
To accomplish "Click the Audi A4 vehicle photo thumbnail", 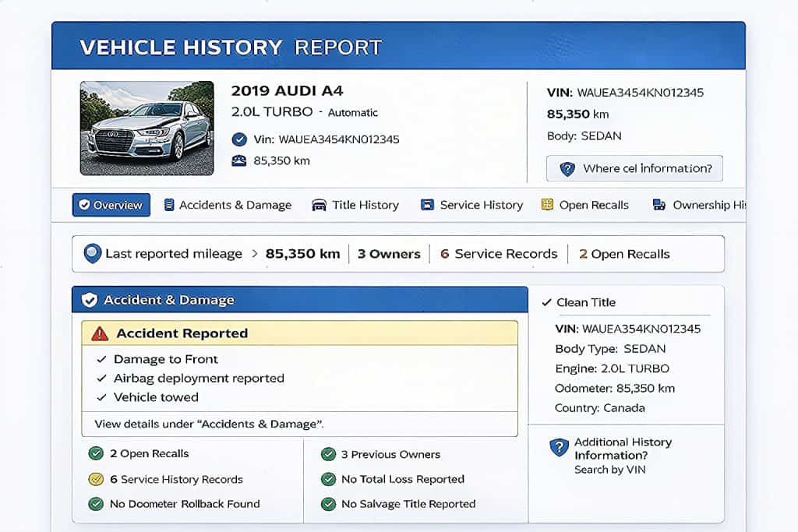I will pyautogui.click(x=147, y=128).
